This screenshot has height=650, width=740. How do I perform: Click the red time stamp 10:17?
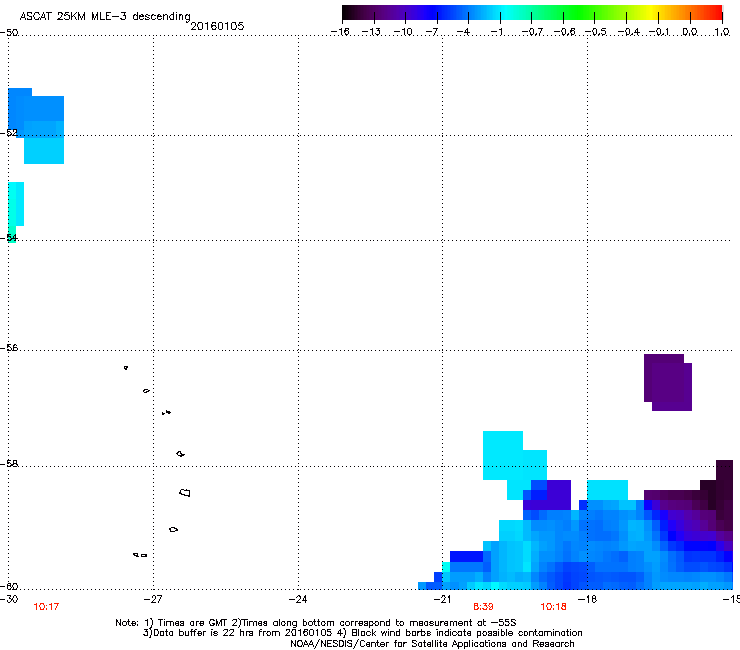pos(46,607)
